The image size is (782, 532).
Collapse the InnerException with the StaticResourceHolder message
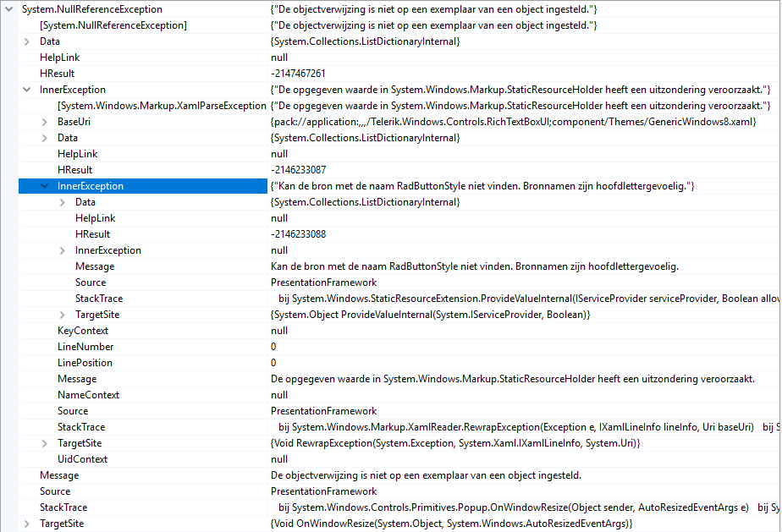(x=27, y=90)
